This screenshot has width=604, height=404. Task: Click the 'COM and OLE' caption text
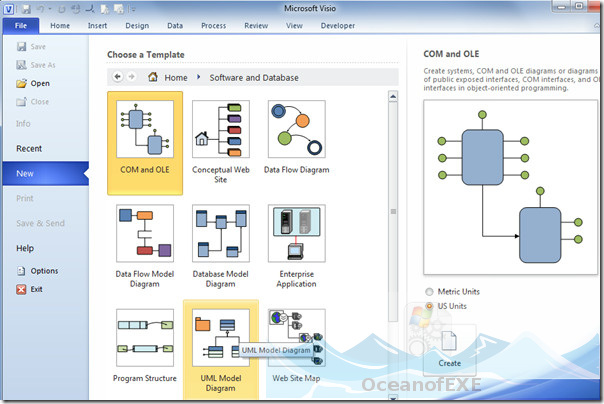click(145, 170)
